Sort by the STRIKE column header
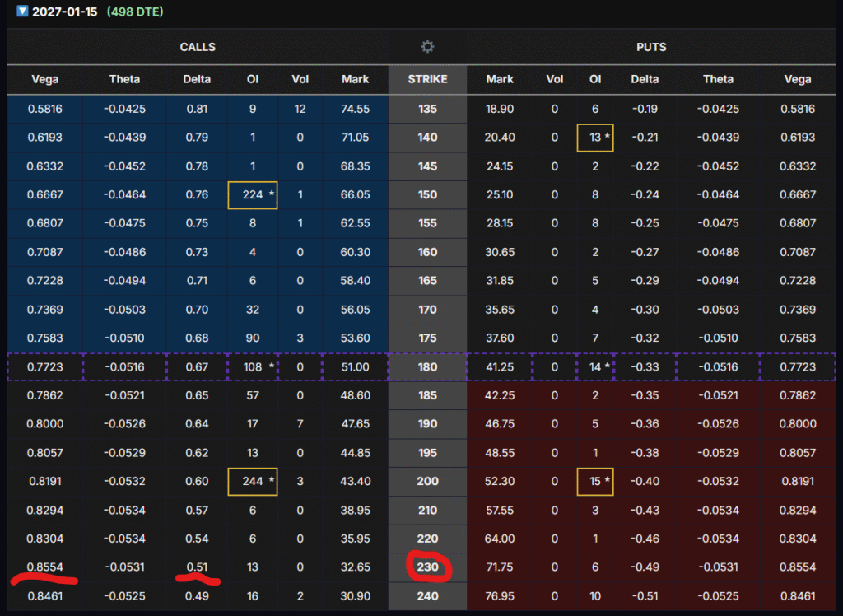 [x=427, y=79]
